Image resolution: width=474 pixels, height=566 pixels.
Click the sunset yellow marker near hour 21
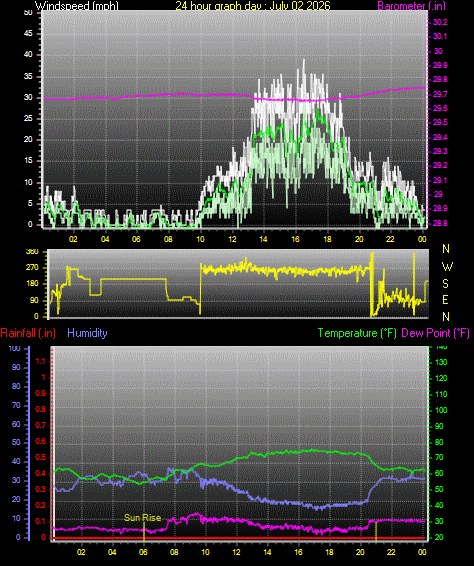376,531
